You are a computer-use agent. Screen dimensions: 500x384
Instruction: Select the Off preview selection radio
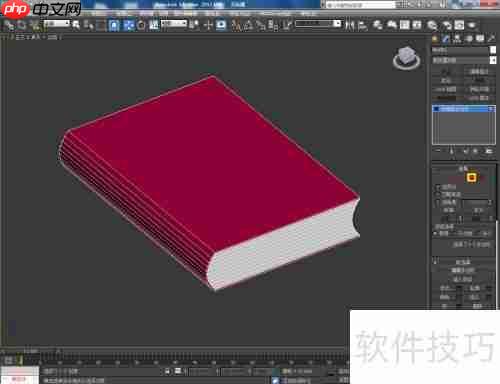[436, 234]
